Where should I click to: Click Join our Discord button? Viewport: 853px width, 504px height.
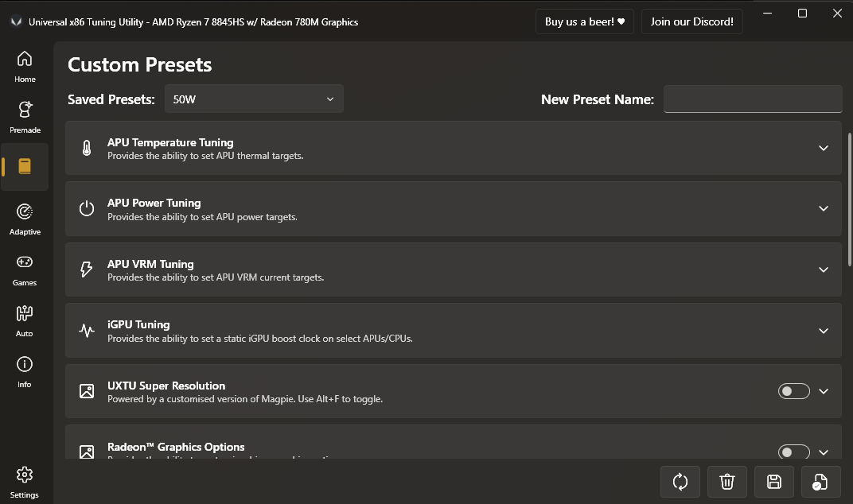(692, 21)
